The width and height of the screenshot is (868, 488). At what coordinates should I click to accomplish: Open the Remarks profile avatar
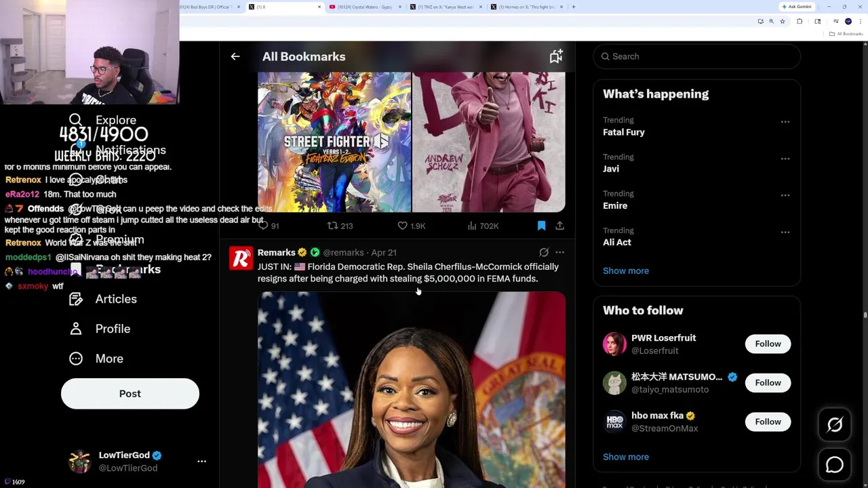click(241, 258)
